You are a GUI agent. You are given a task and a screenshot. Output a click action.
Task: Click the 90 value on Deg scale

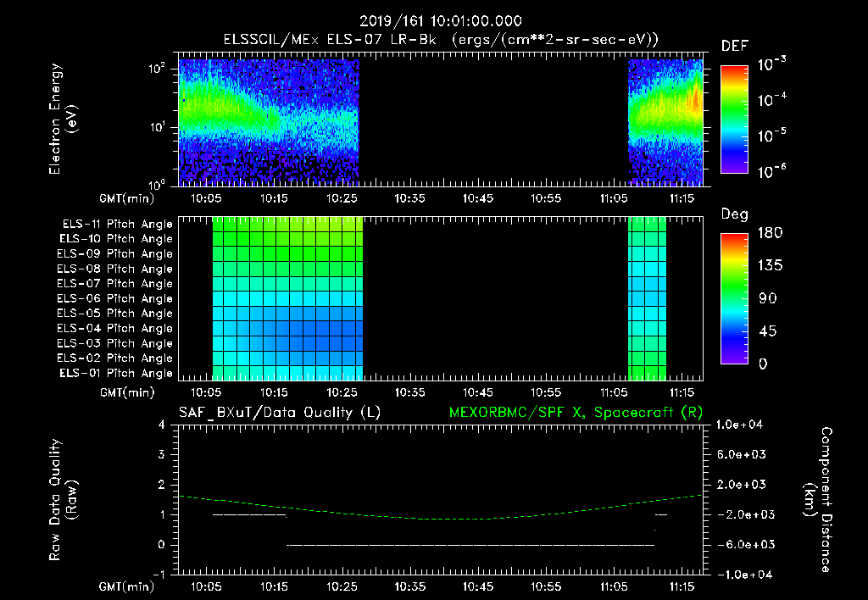[x=768, y=299]
